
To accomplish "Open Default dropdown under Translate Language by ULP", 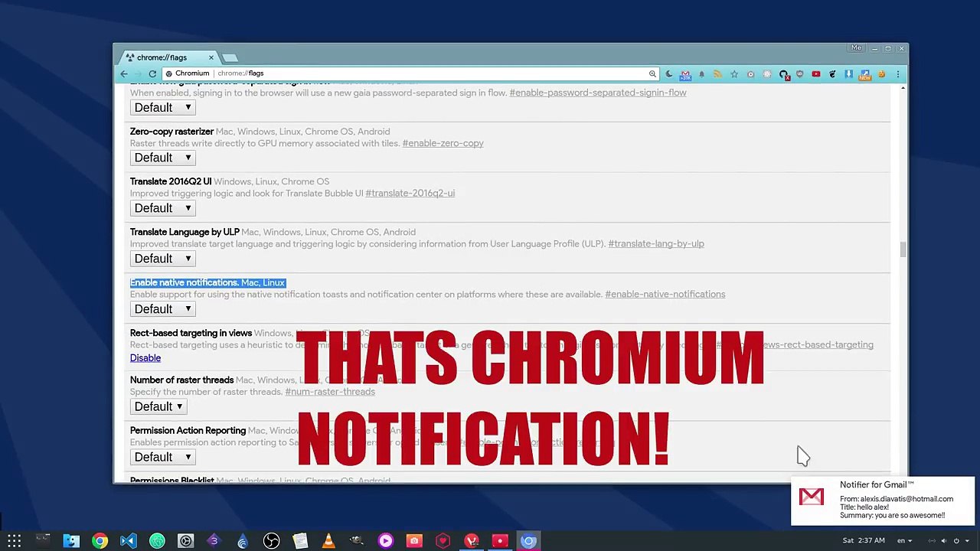I will pos(163,259).
